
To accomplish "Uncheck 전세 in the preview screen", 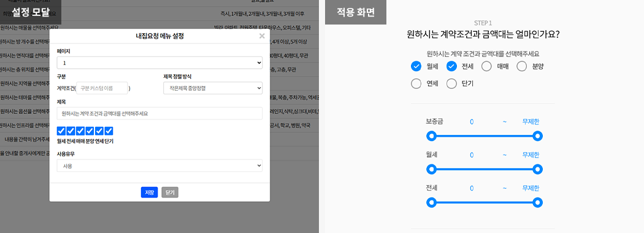I will click(452, 66).
